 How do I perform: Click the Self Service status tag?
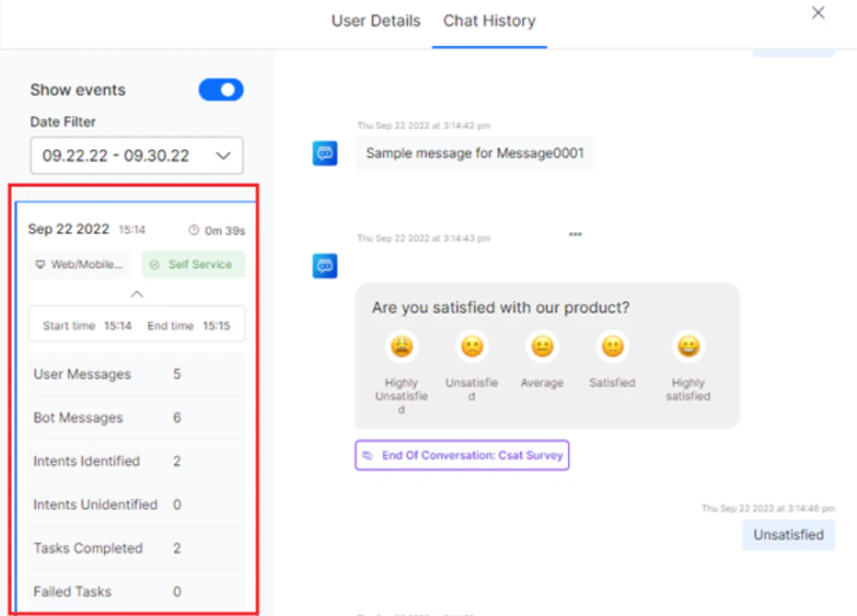coord(193,264)
